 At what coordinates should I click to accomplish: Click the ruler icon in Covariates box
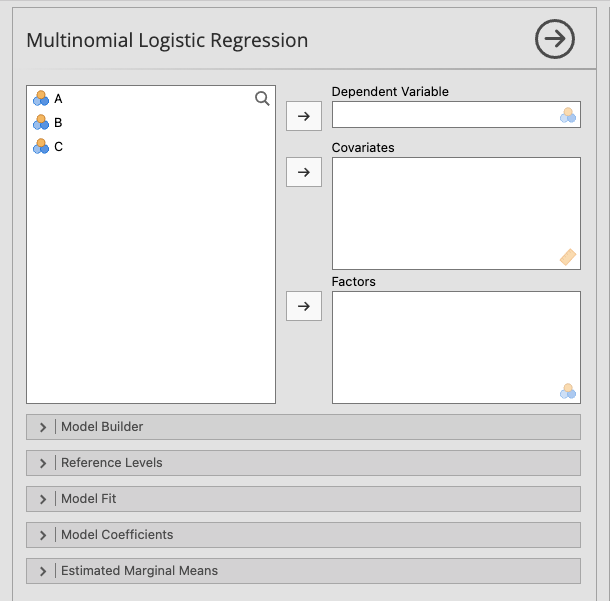point(568,257)
